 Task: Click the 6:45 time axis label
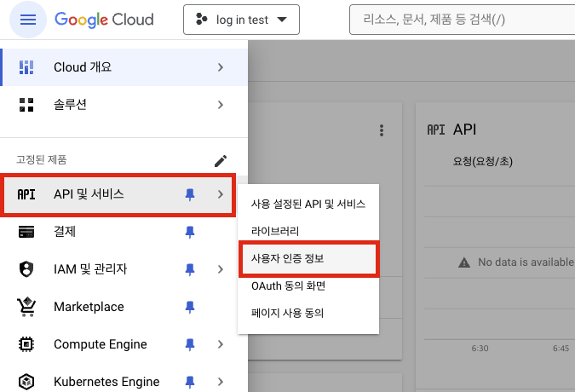tap(561, 349)
